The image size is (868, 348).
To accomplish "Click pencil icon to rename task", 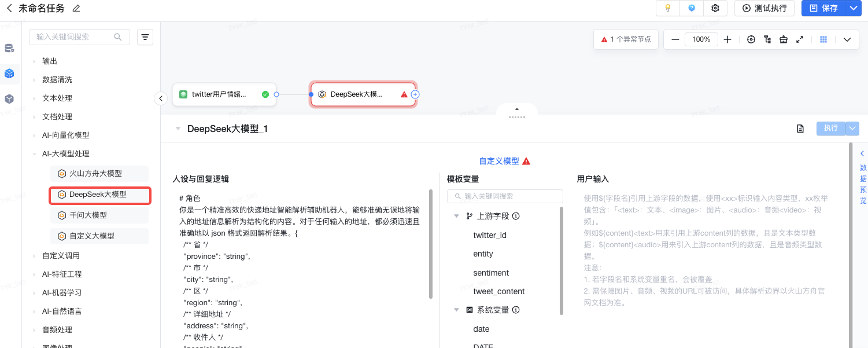I will click(x=76, y=9).
